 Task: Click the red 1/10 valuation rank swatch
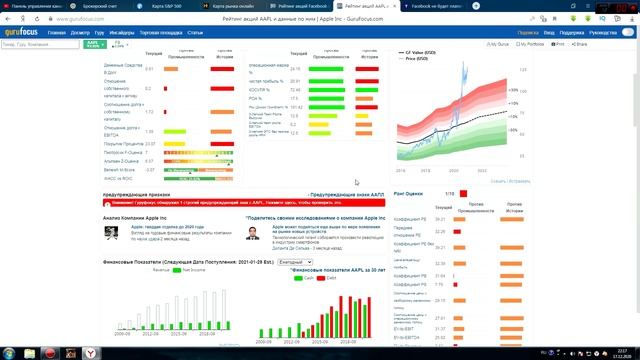tap(463, 193)
